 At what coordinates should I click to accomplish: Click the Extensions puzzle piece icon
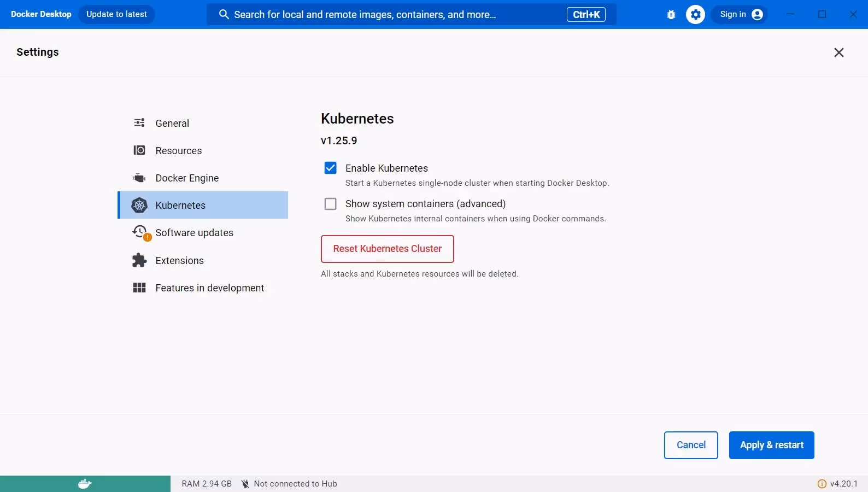(x=139, y=260)
